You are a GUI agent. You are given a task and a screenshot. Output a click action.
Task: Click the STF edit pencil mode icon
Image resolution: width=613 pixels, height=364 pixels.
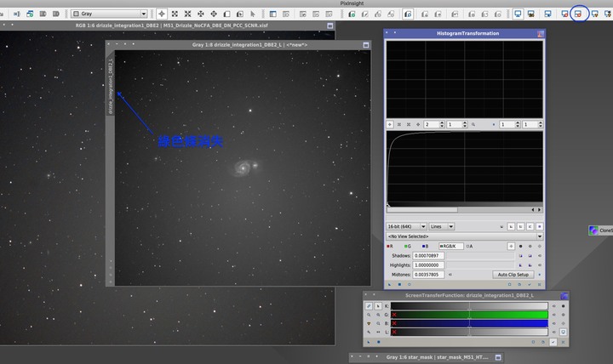click(369, 306)
